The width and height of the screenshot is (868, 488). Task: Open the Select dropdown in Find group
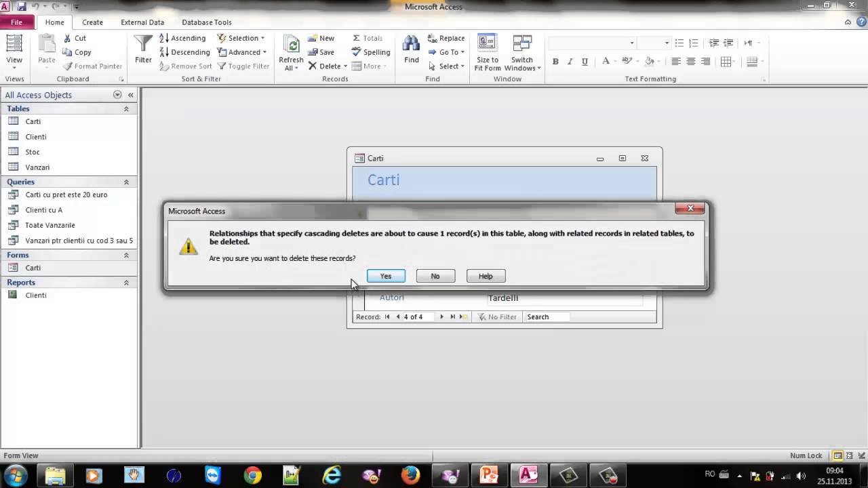[447, 66]
